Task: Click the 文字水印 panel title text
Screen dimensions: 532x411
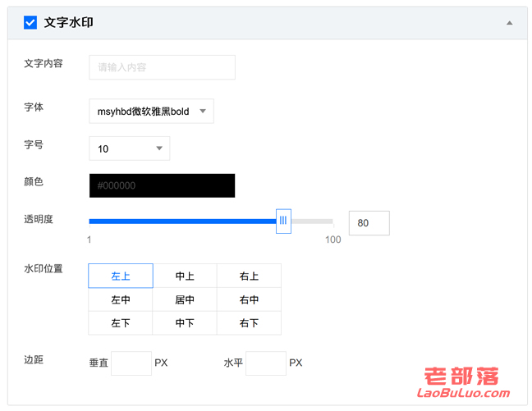Action: point(68,22)
